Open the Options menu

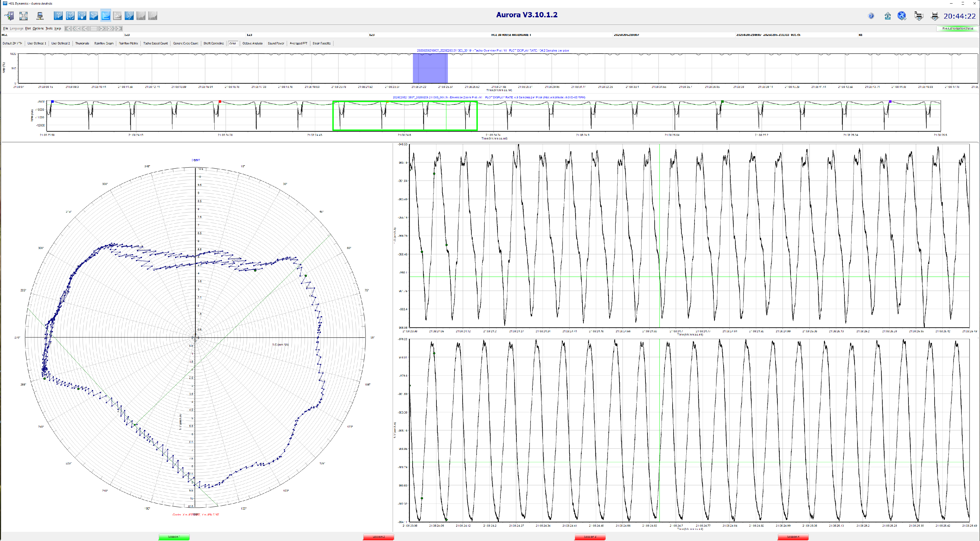point(38,28)
